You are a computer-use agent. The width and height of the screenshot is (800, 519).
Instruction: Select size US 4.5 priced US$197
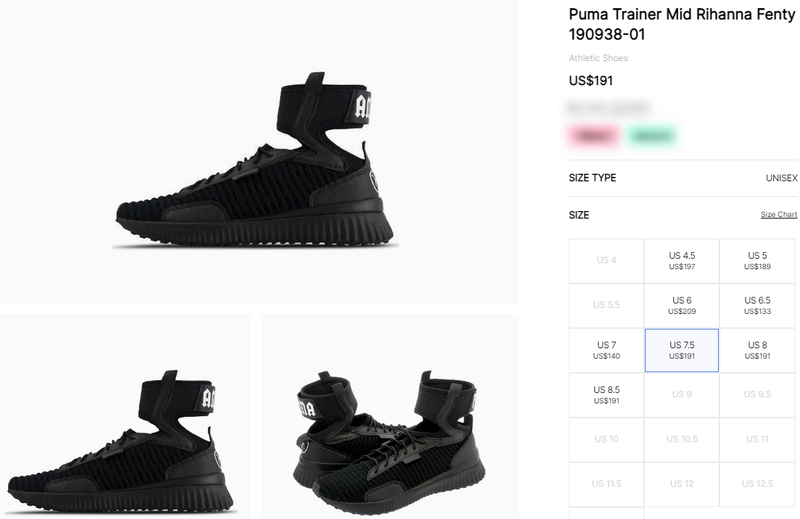click(682, 261)
